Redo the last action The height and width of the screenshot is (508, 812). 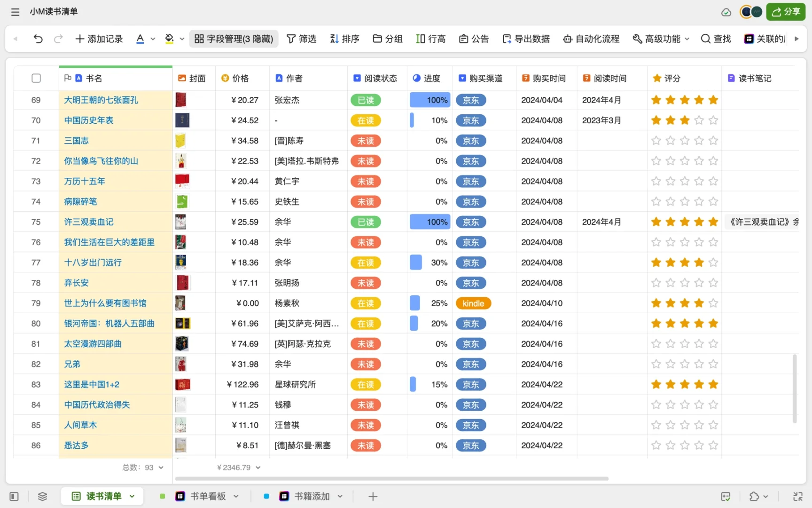[x=58, y=39]
